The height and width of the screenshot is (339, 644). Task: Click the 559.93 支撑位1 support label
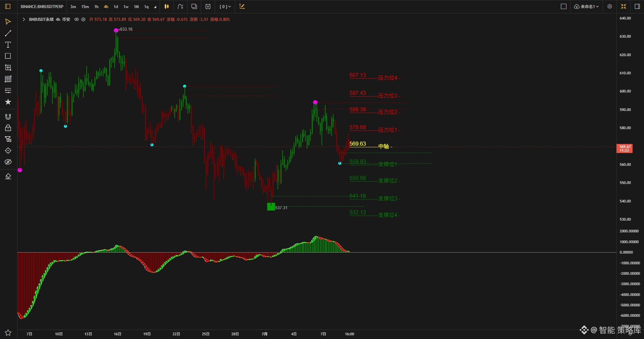(375, 163)
